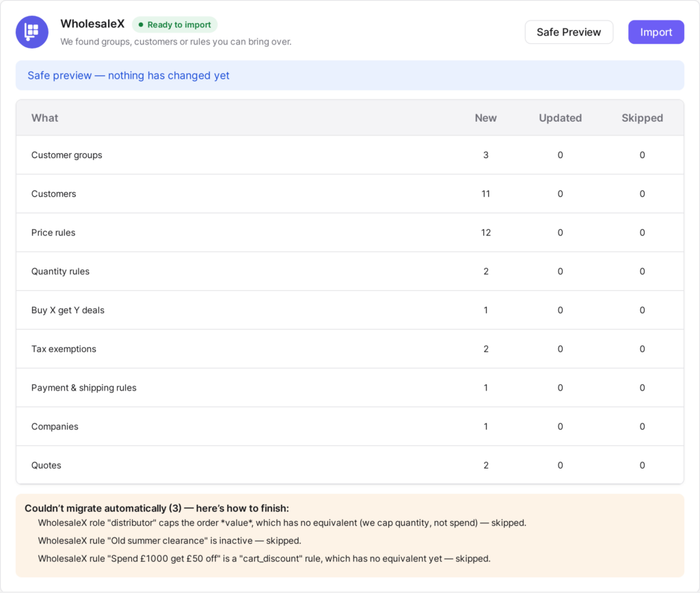Click the Skipped value 0 for Customers
Viewport: 700px width, 593px height.
point(642,194)
